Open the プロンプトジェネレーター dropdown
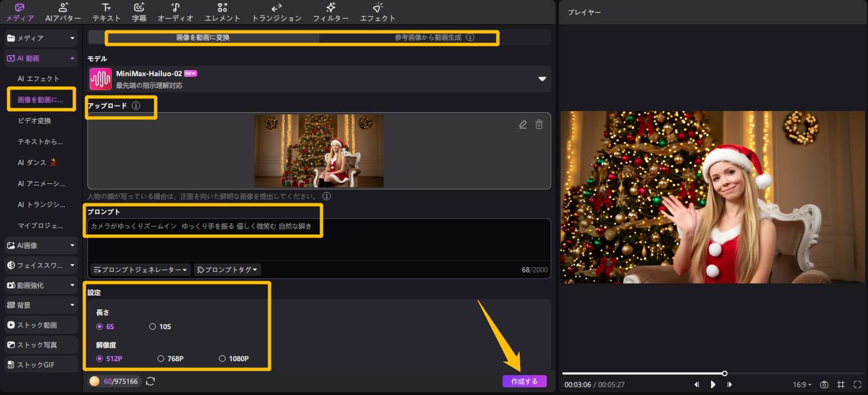 140,270
